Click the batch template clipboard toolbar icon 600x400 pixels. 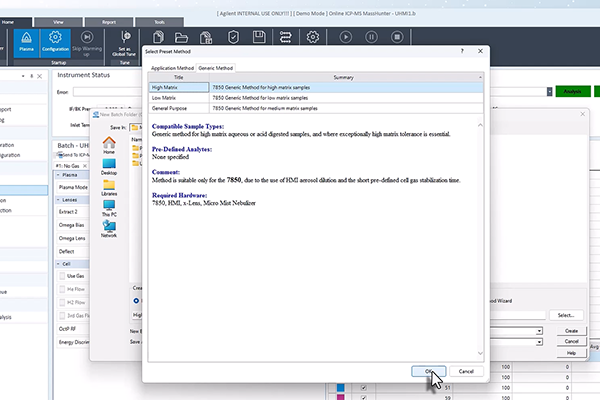pyautogui.click(x=206, y=37)
